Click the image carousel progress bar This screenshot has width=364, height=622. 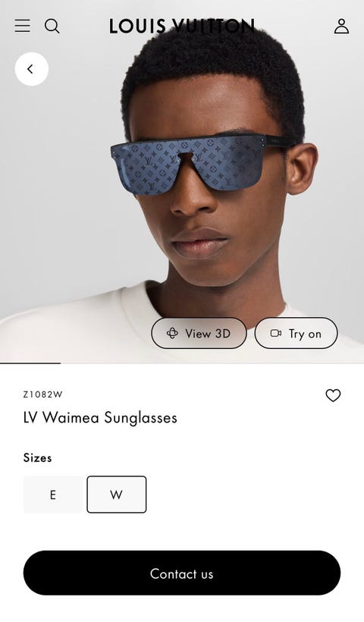point(182,363)
